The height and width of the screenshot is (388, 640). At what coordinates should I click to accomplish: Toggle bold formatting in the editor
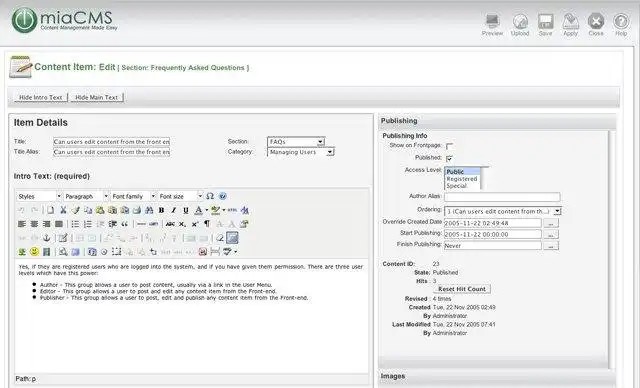pyautogui.click(x=161, y=210)
